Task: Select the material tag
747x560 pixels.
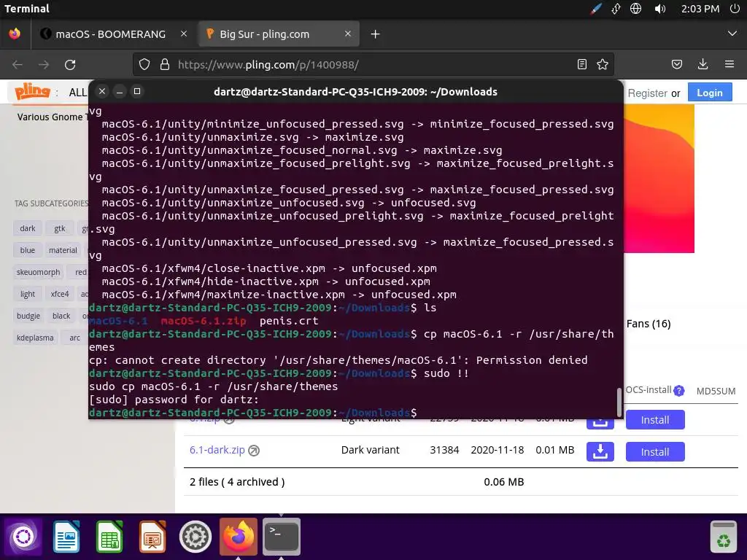Action: coord(63,251)
